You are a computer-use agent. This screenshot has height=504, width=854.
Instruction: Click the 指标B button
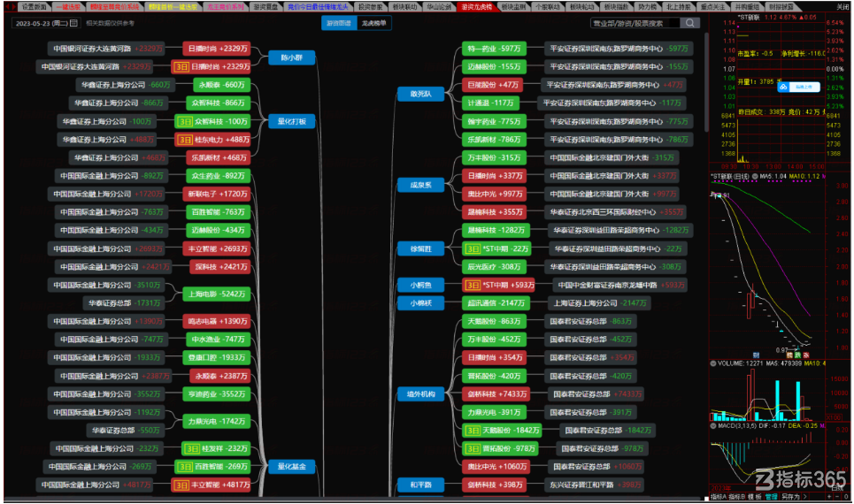pyautogui.click(x=736, y=496)
